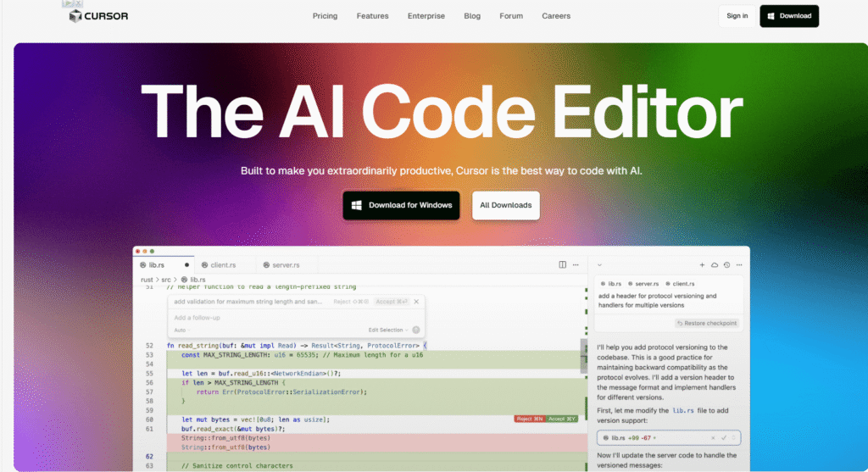Start a new chat with plus icon
The image size is (868, 472).
click(x=702, y=264)
